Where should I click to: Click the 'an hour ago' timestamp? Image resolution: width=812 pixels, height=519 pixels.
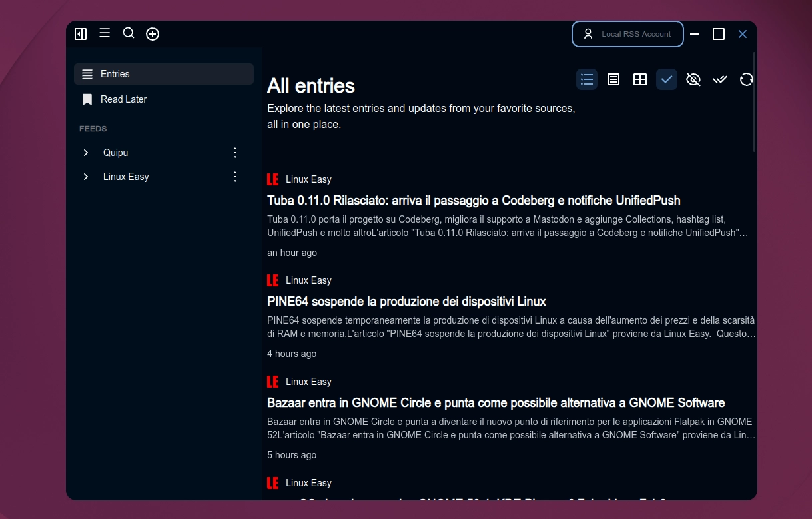pos(292,253)
